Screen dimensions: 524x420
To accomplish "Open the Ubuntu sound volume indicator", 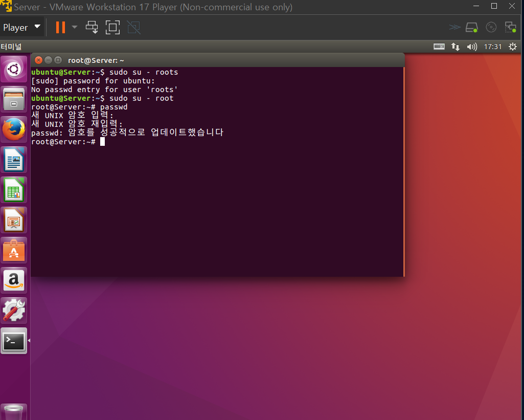I will 472,47.
